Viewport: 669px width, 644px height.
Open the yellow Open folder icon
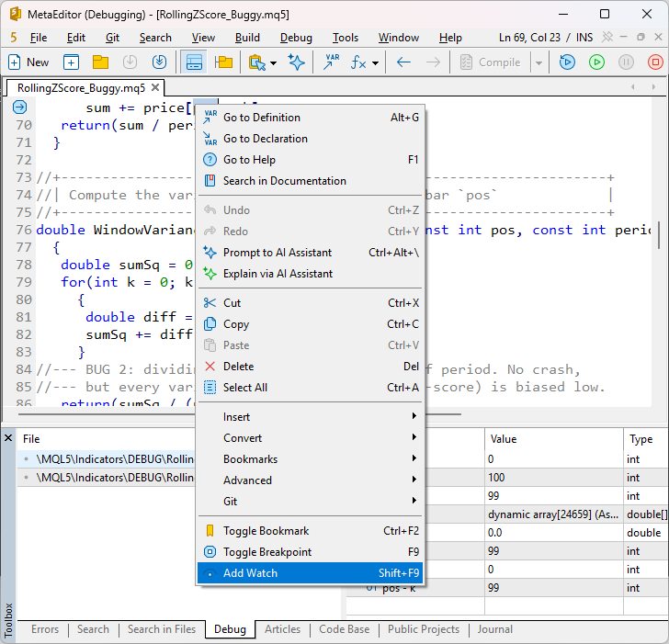click(100, 62)
